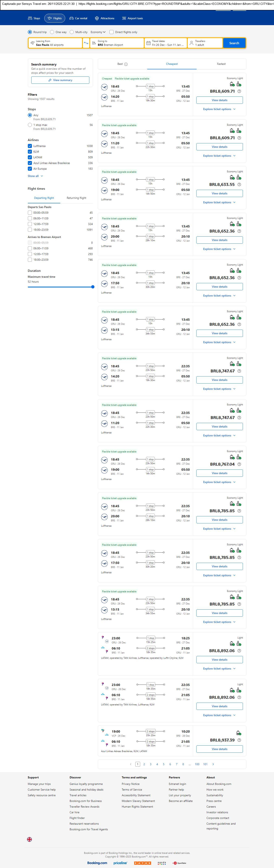Click the Car rental icon in top navigation
This screenshot has width=274, height=868.
[x=71, y=18]
